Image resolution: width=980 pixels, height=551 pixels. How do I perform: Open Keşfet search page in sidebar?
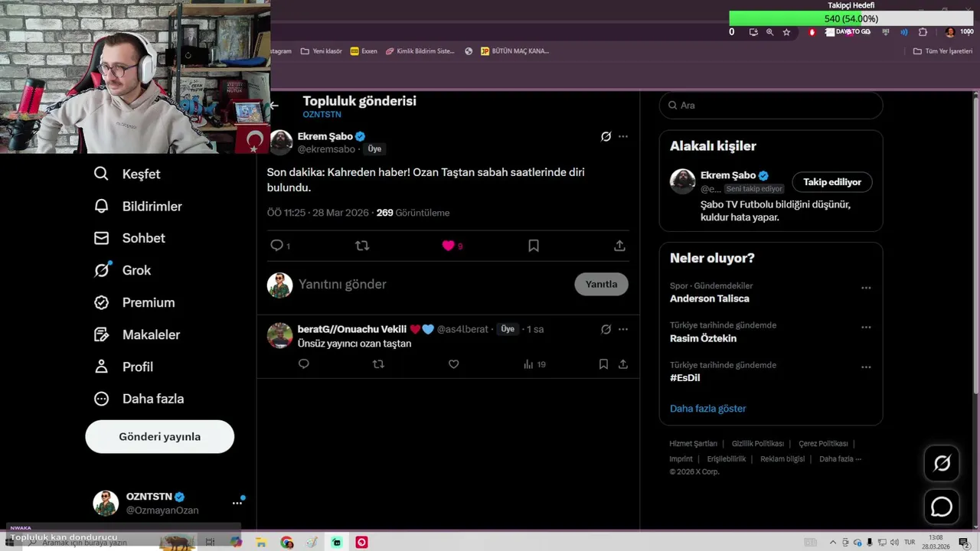127,174
